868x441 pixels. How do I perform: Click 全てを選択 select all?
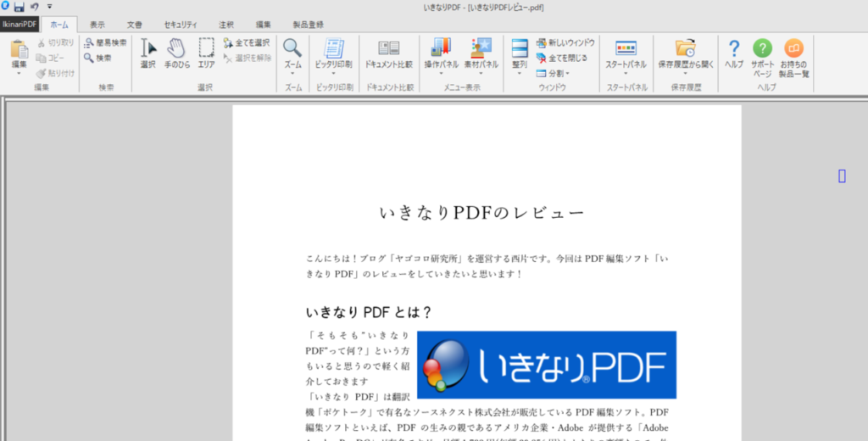[247, 42]
